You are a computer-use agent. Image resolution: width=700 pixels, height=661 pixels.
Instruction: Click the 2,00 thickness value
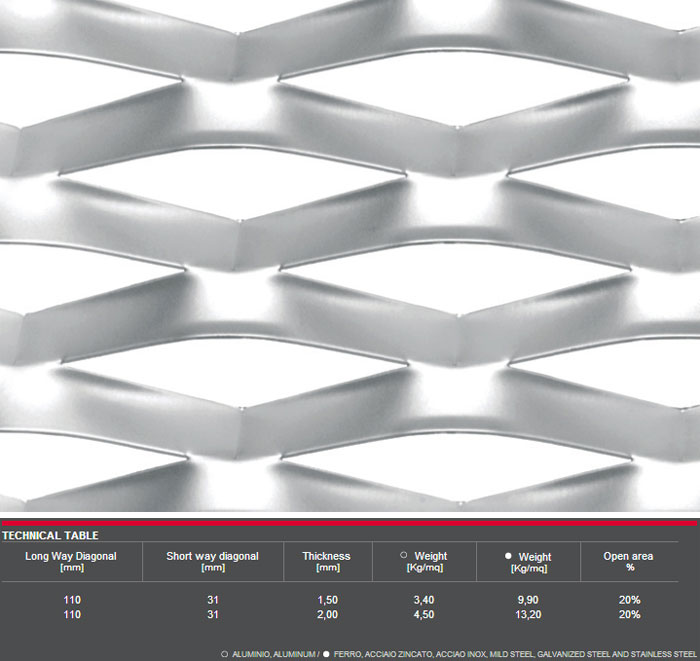(x=327, y=615)
